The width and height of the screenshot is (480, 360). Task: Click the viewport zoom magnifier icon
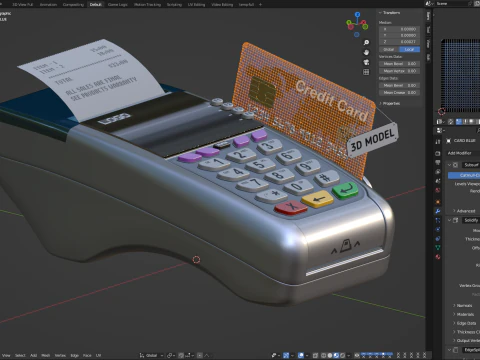(366, 42)
